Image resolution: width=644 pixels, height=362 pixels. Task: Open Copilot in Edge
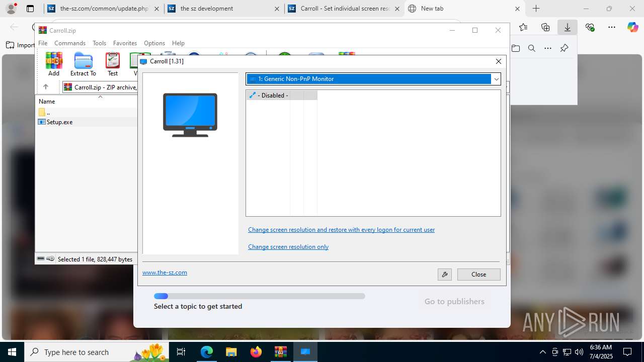(632, 27)
